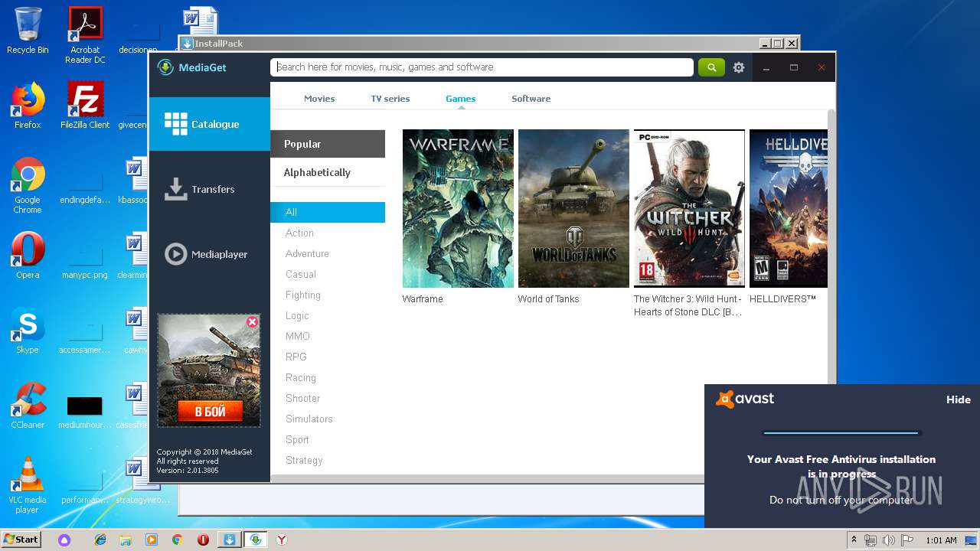The image size is (980, 551).
Task: Open File Explorer from the taskbar
Action: tap(126, 540)
